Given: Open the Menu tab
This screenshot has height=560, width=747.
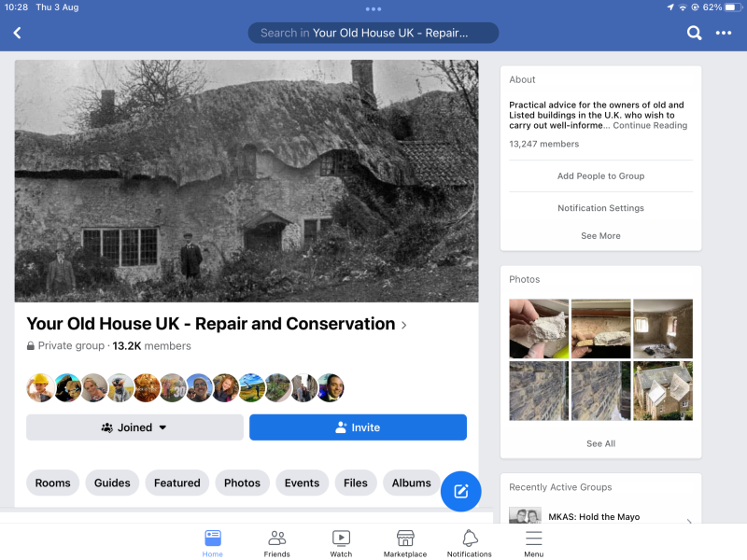Looking at the screenshot, I should click(533, 544).
